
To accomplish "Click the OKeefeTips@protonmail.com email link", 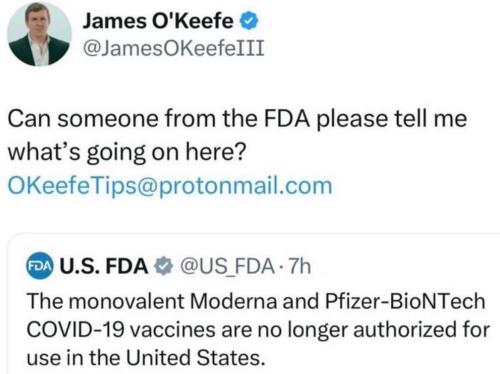I will coord(170,185).
